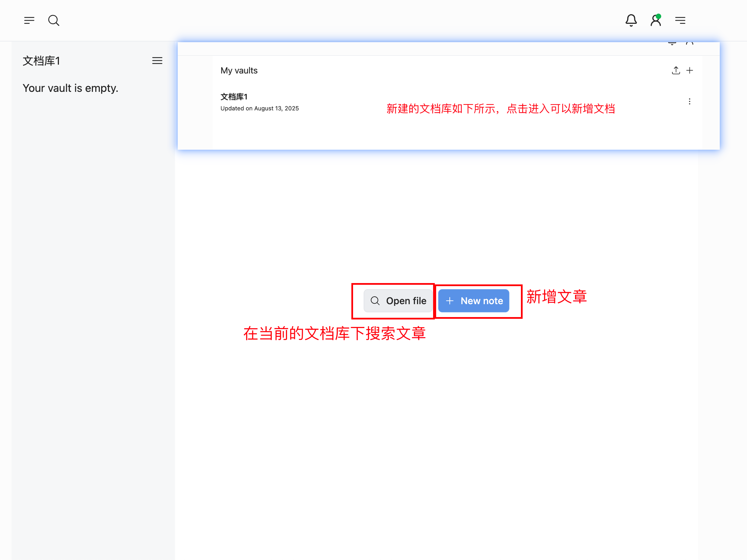This screenshot has width=747, height=560.
Task: Open the top-right menu lines icon
Action: 680,20
